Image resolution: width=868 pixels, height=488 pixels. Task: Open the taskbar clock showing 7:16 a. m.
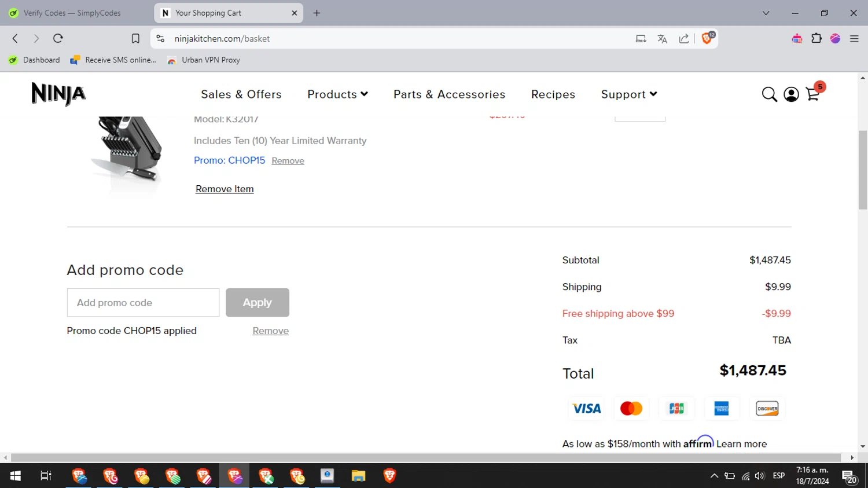coord(812,476)
